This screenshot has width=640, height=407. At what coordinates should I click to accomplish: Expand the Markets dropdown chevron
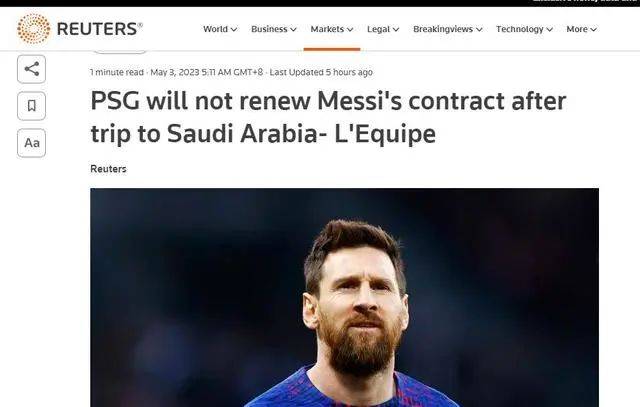[350, 29]
